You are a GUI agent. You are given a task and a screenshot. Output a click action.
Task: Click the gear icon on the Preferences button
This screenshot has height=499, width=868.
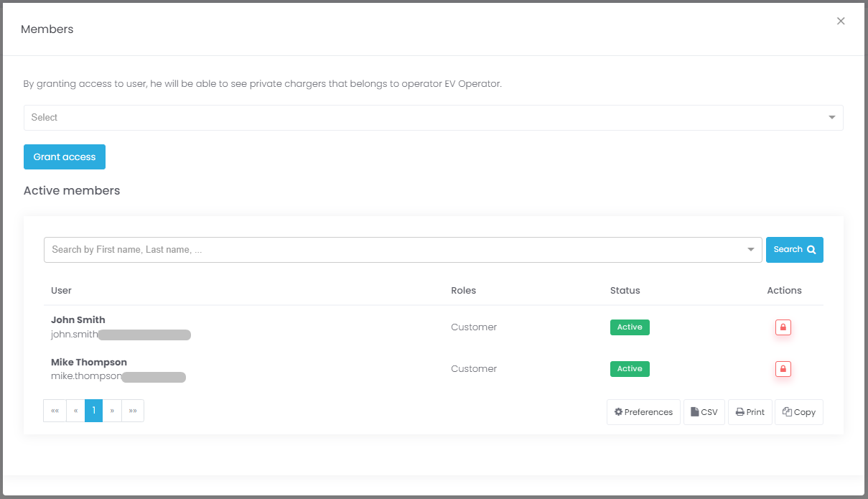[x=618, y=411]
